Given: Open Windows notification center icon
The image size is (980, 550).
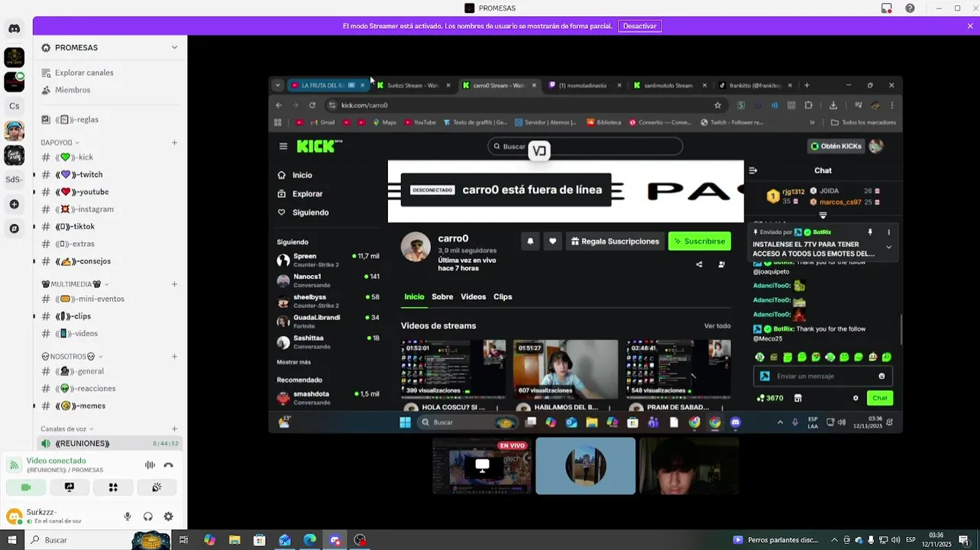Looking at the screenshot, I should [964, 540].
